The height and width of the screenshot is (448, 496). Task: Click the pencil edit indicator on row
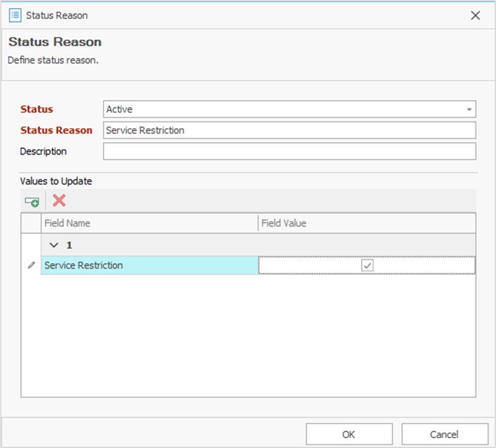(x=31, y=266)
